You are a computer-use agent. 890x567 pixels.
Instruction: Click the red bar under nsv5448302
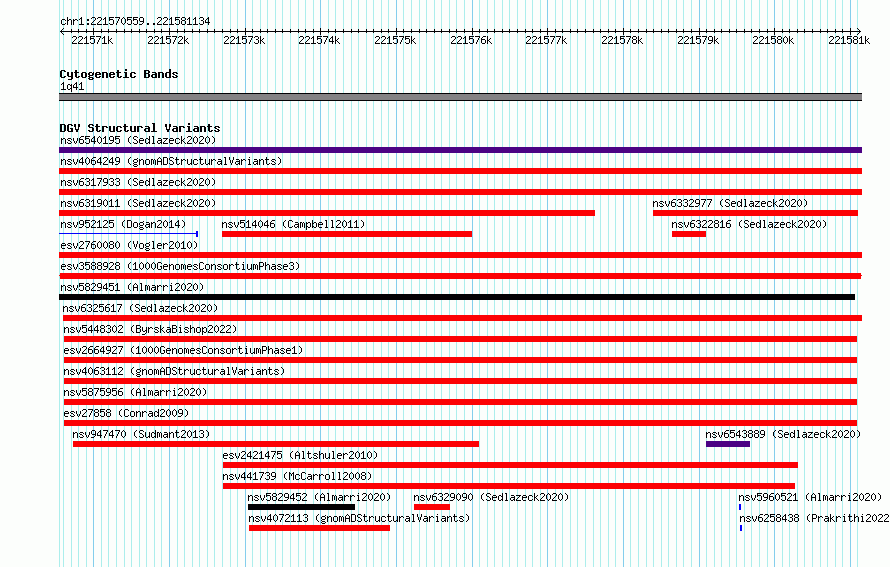[460, 339]
